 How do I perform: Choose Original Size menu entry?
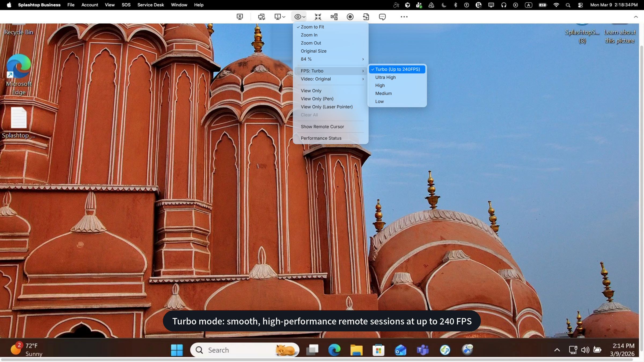[x=331, y=51]
